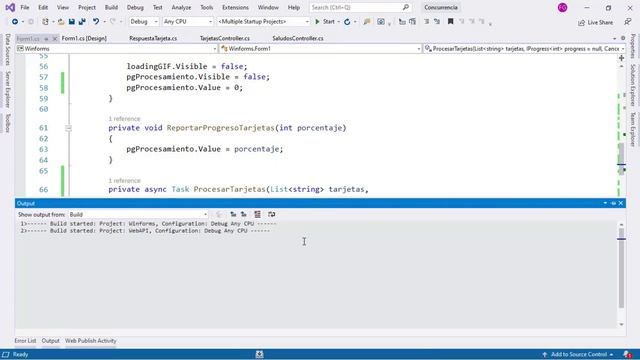Click the Live Share button
The height and width of the screenshot is (360, 640).
click(596, 22)
